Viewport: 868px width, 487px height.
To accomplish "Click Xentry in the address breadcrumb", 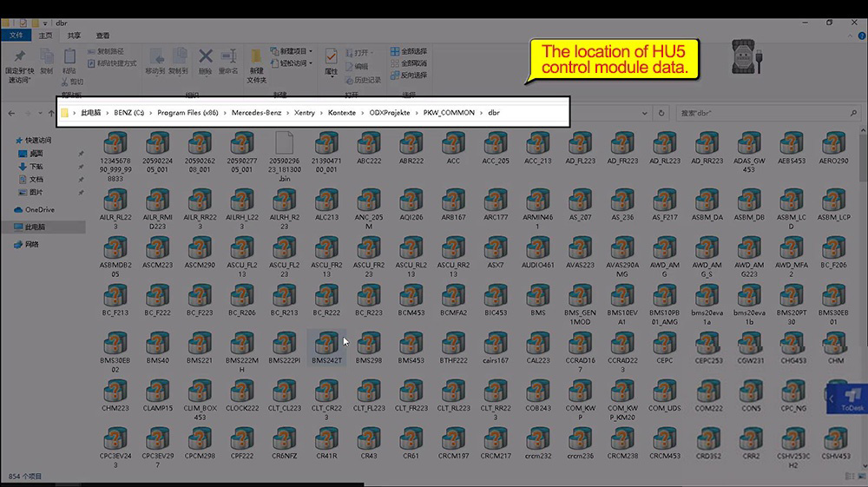I will (305, 112).
